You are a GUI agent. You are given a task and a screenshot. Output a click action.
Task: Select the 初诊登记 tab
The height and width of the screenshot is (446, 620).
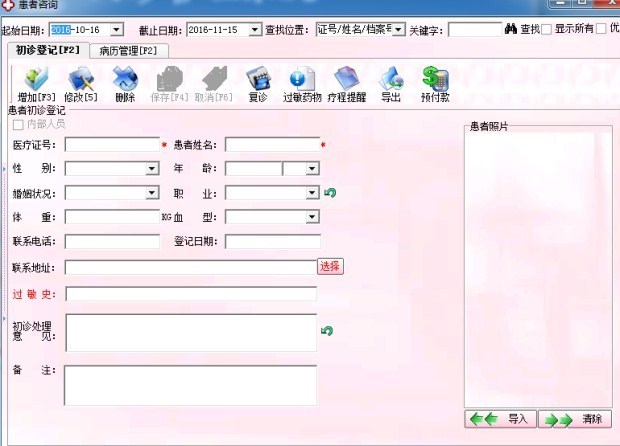[46, 50]
